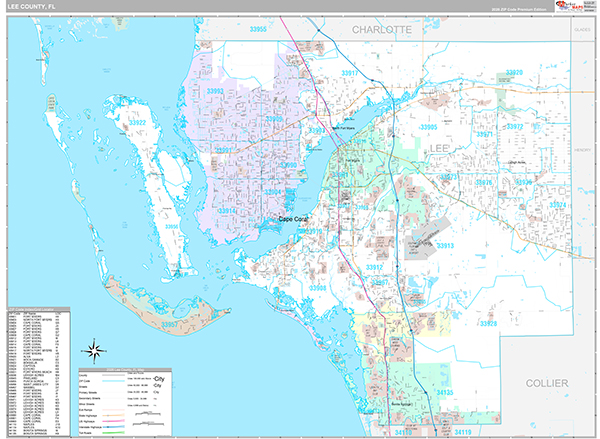Click the ZIP Code index table header

click(x=39, y=309)
